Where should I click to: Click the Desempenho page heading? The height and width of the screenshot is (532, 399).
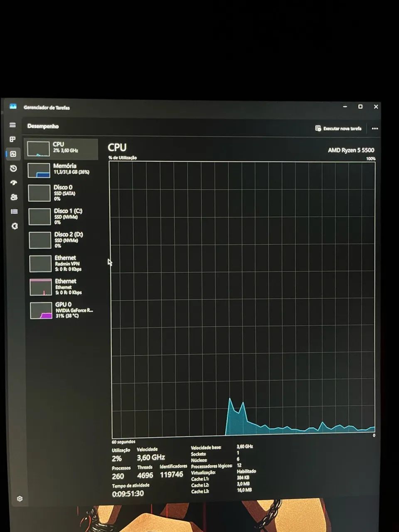pyautogui.click(x=43, y=126)
